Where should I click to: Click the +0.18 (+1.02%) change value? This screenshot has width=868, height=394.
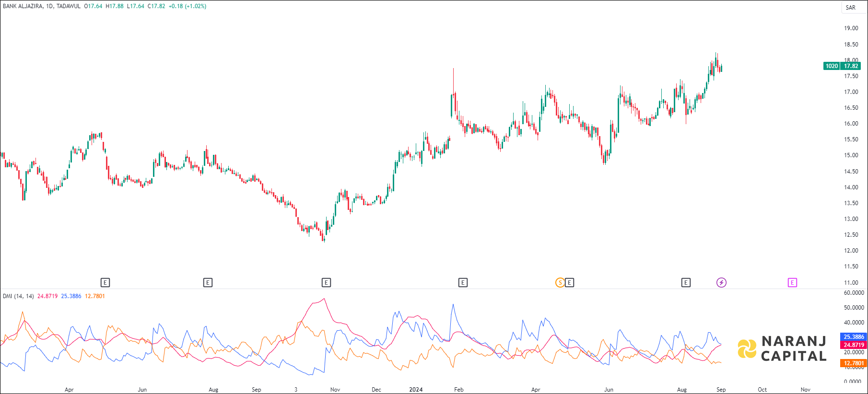pos(188,6)
